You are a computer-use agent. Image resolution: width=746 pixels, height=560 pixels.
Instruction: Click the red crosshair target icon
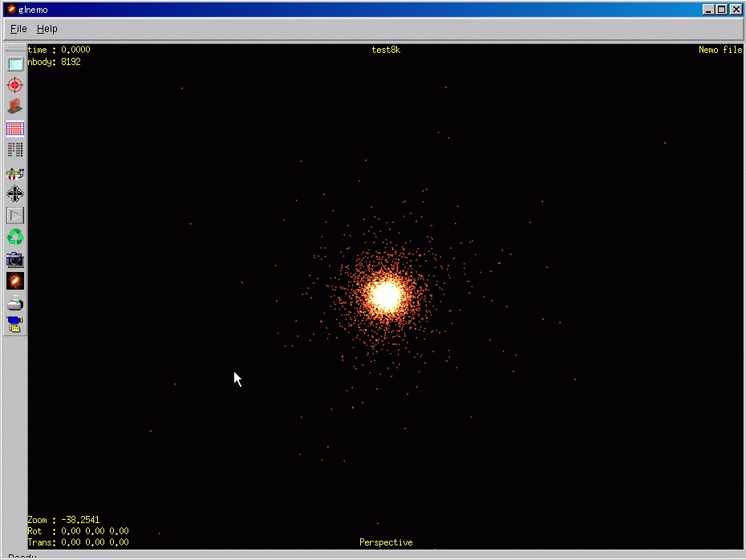[x=15, y=85]
